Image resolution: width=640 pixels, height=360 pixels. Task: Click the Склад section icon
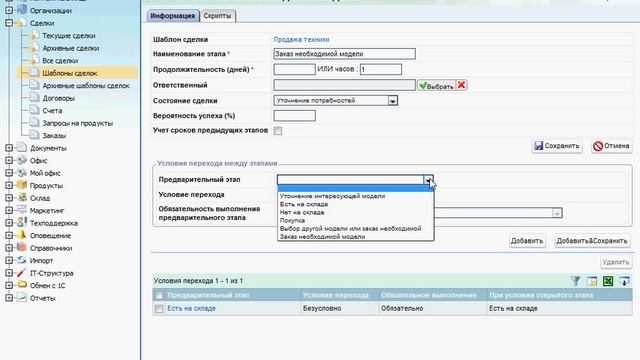pos(22,198)
